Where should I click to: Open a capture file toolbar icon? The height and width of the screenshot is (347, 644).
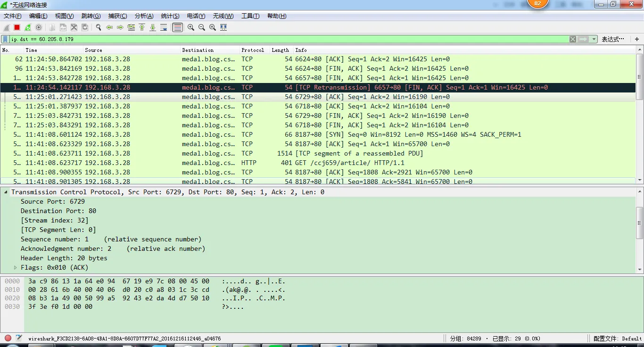(x=52, y=27)
